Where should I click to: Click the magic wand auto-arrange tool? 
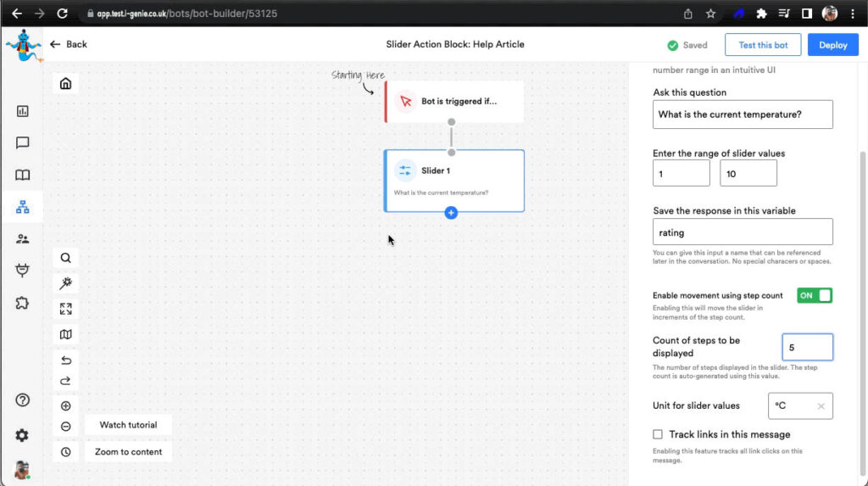tap(65, 283)
